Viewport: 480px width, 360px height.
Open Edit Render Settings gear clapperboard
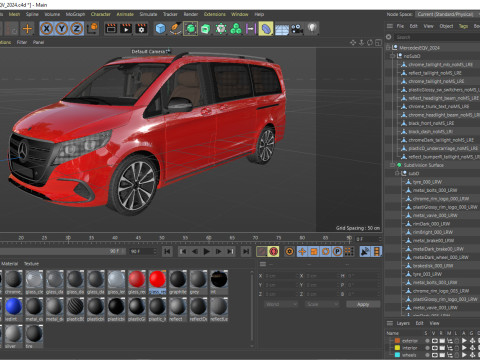click(141, 29)
